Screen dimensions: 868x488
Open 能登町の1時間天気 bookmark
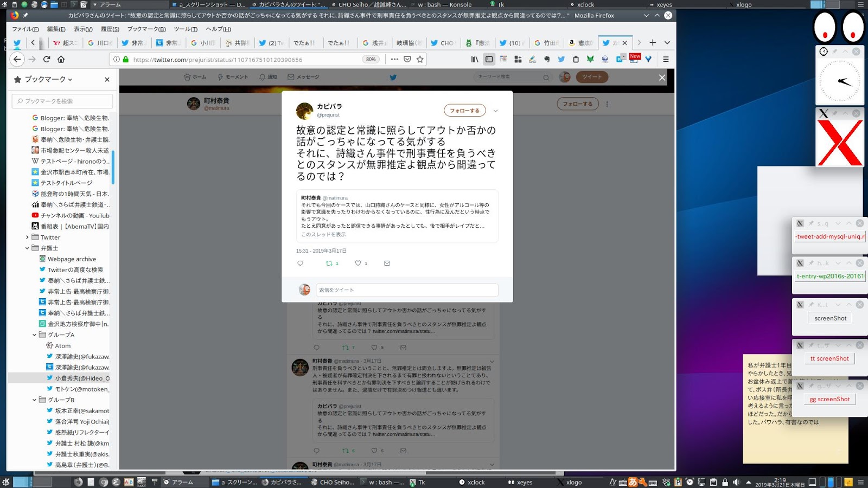[71, 194]
